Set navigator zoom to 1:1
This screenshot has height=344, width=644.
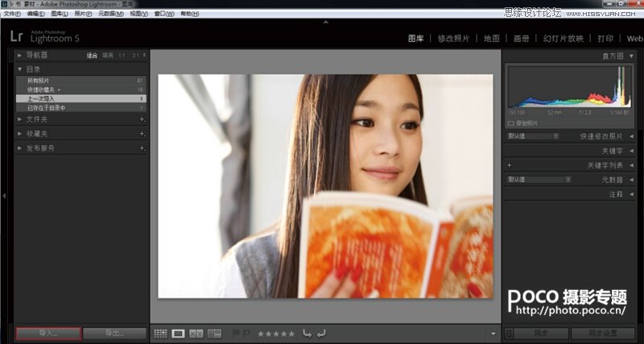click(x=122, y=56)
